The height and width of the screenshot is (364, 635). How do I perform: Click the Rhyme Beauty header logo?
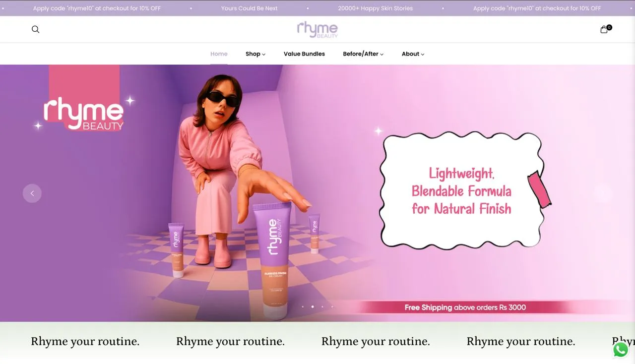coord(317,30)
